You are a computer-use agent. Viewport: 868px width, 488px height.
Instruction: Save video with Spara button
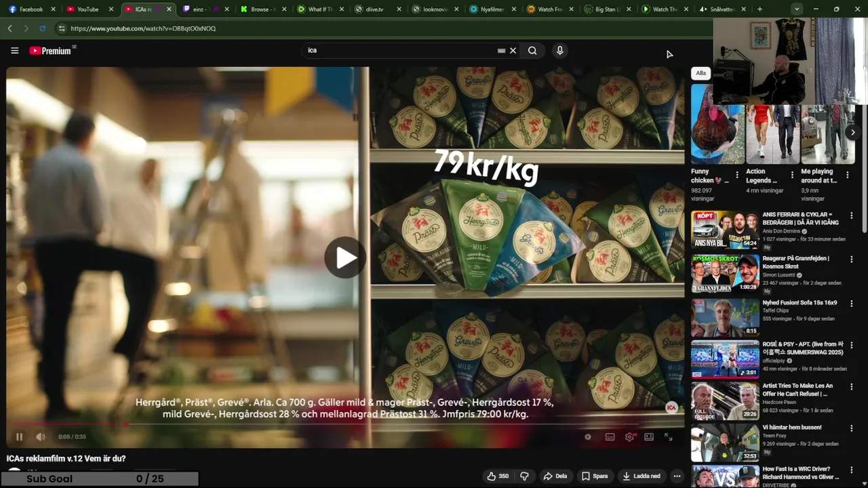[x=595, y=476]
